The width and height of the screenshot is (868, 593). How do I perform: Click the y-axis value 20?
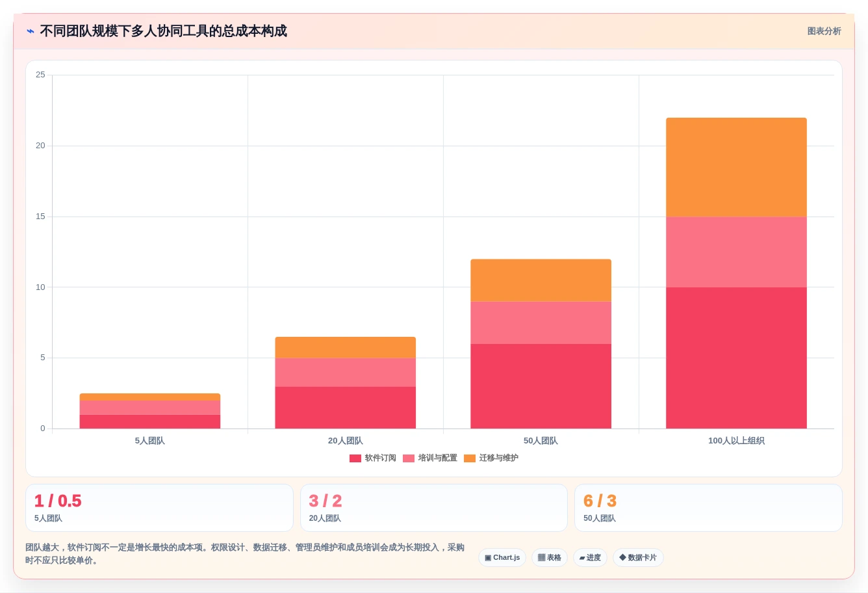40,146
